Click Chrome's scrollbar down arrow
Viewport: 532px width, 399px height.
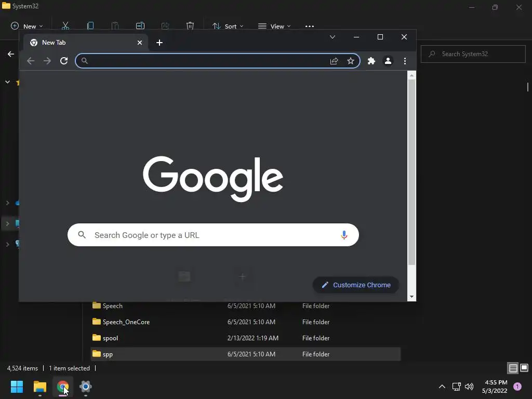[x=411, y=297]
